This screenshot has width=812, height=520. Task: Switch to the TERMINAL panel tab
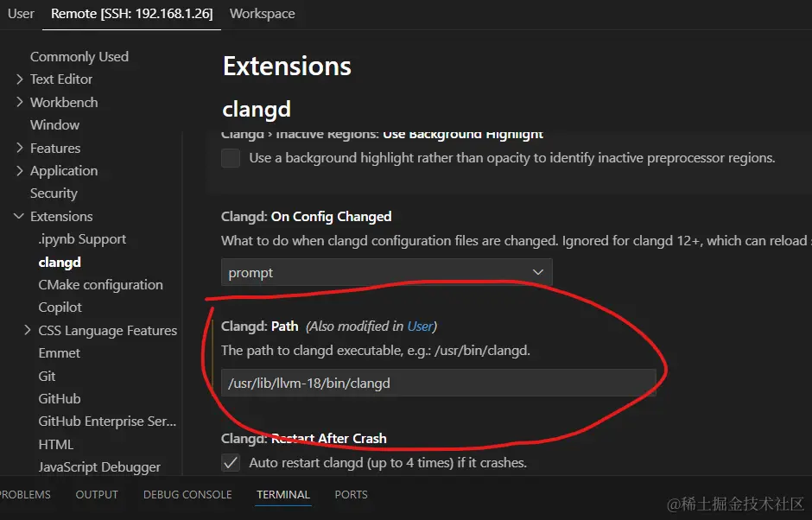pos(283,495)
